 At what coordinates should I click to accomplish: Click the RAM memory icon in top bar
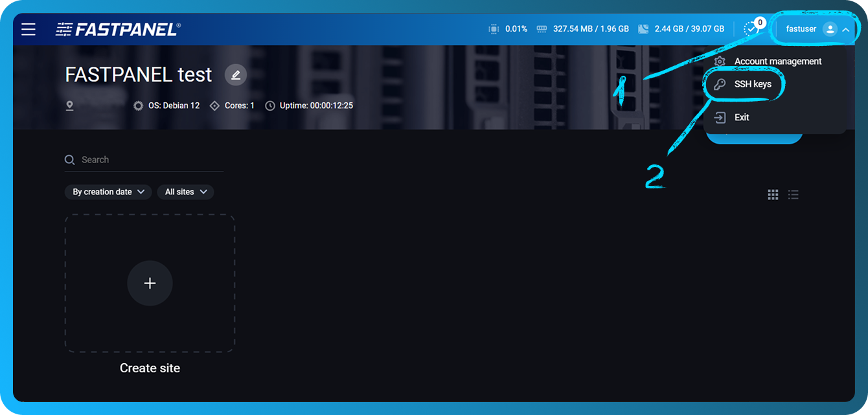pyautogui.click(x=542, y=28)
